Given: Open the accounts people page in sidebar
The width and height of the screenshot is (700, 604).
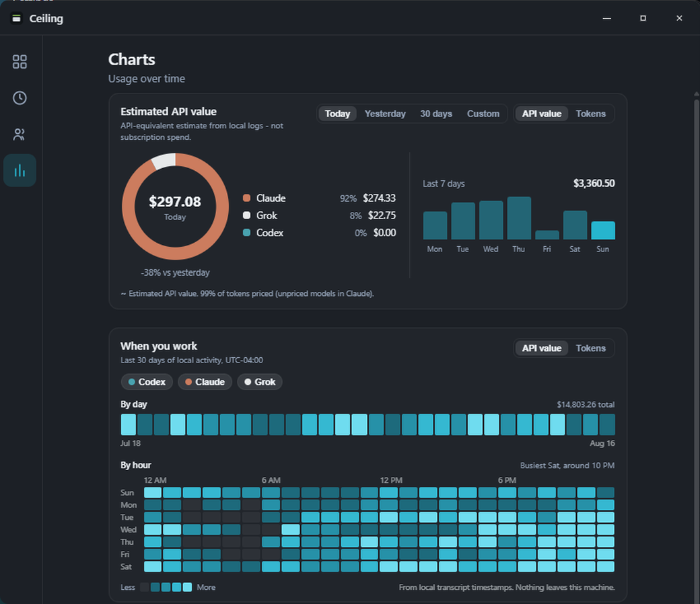Looking at the screenshot, I should click(20, 135).
